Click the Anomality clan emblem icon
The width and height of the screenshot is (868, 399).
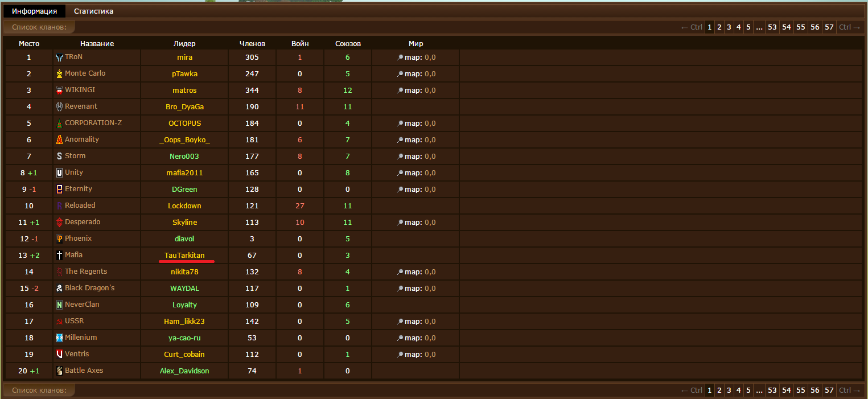(59, 140)
